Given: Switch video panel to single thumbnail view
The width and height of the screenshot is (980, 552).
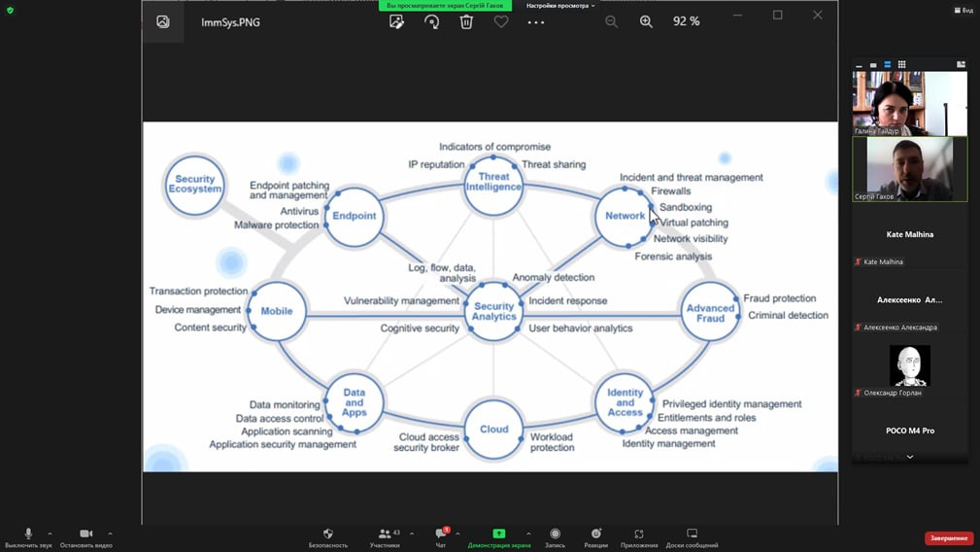Looking at the screenshot, I should 873,65.
